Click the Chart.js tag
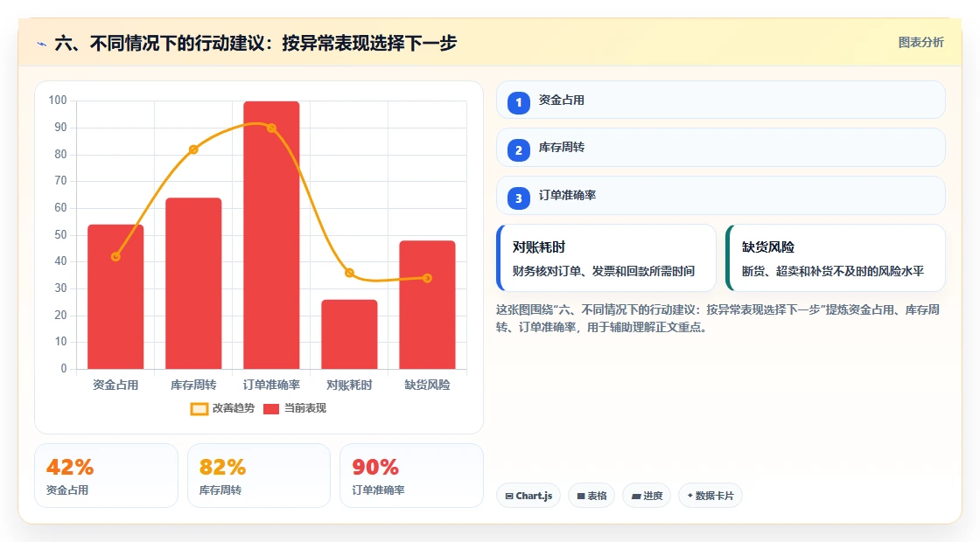980x542 pixels. 528,496
